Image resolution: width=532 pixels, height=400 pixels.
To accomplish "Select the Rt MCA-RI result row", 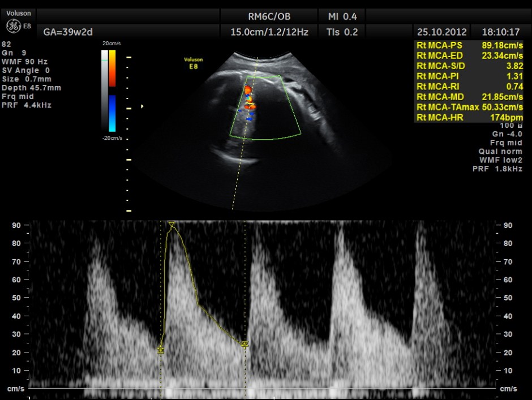I will 469,86.
